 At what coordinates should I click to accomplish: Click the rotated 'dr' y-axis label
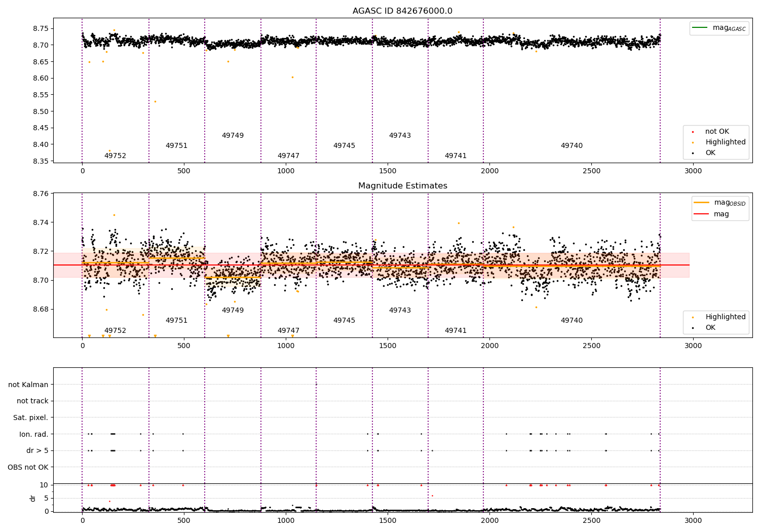[x=33, y=498]
